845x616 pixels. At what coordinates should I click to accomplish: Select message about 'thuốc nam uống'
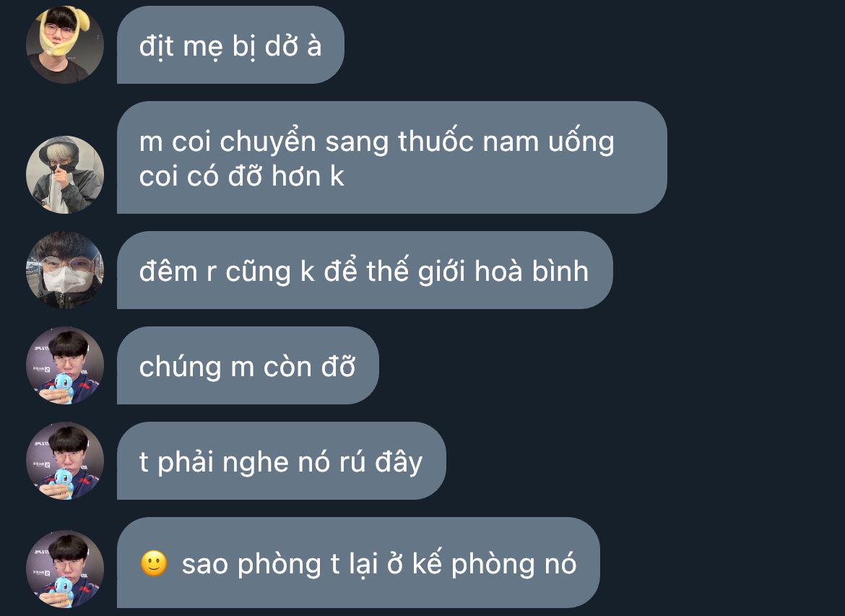click(391, 157)
